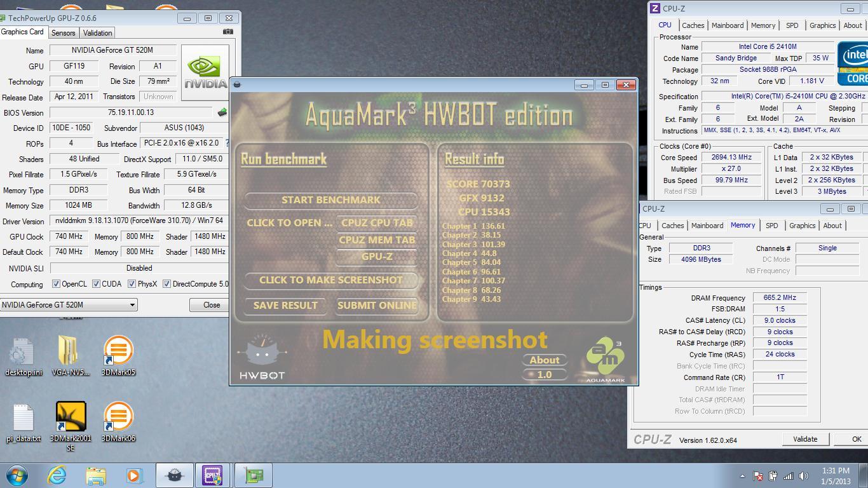Open the 3DMark2001 SE desktop shortcut
This screenshot has width=868, height=488.
pyautogui.click(x=71, y=426)
